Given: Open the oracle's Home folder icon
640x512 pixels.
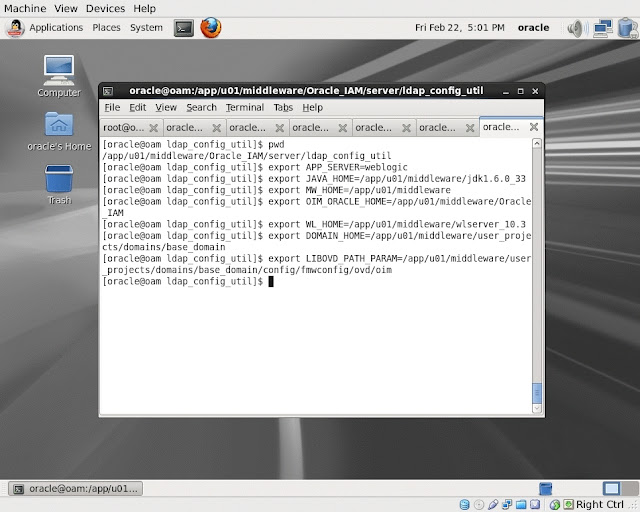Looking at the screenshot, I should coord(59,131).
